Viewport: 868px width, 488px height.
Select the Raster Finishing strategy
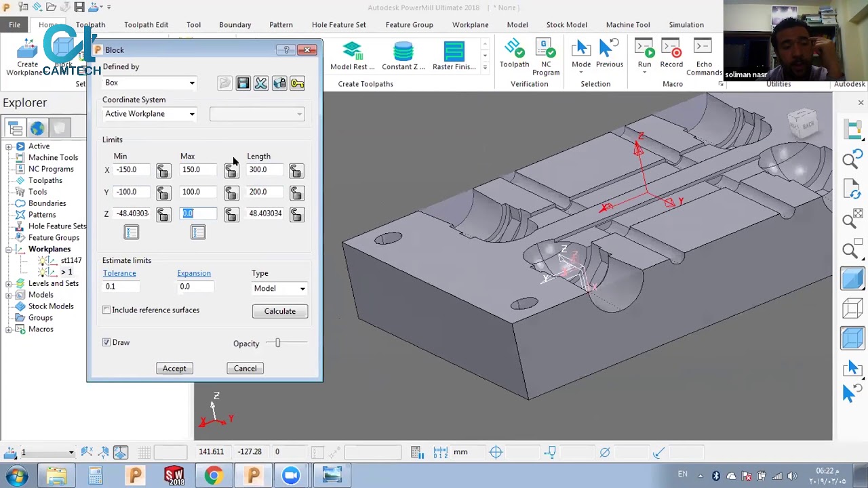click(x=454, y=56)
